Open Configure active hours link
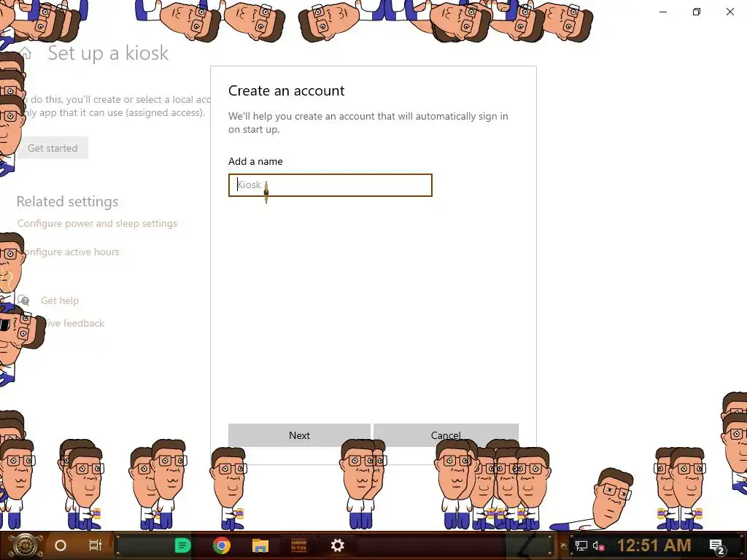Image resolution: width=747 pixels, height=560 pixels. (68, 252)
